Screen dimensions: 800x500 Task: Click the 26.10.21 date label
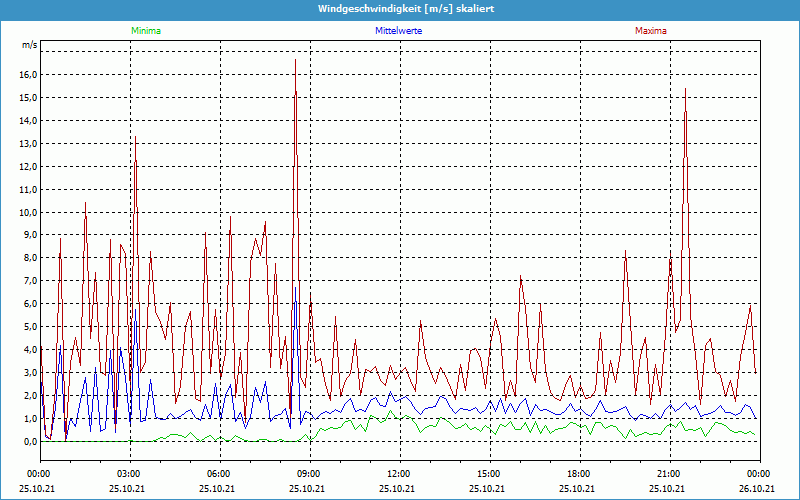click(x=758, y=488)
